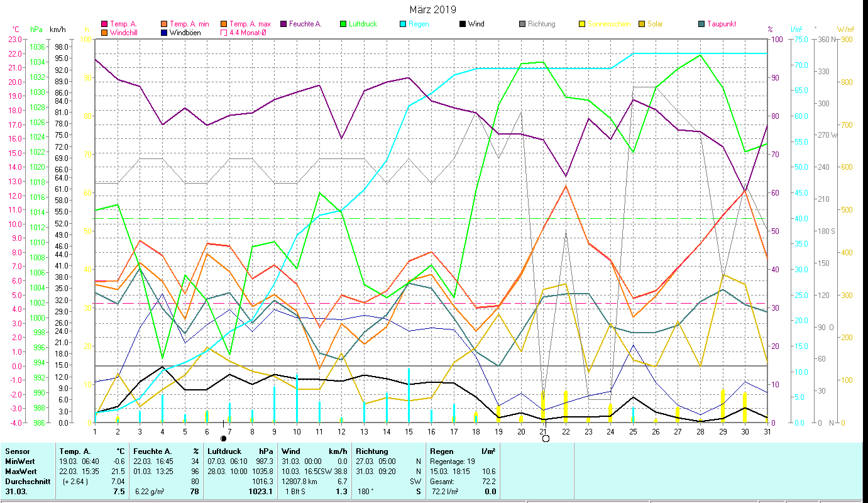Click the MaxWert row label
Screen dimensions: 868x503
(20, 471)
